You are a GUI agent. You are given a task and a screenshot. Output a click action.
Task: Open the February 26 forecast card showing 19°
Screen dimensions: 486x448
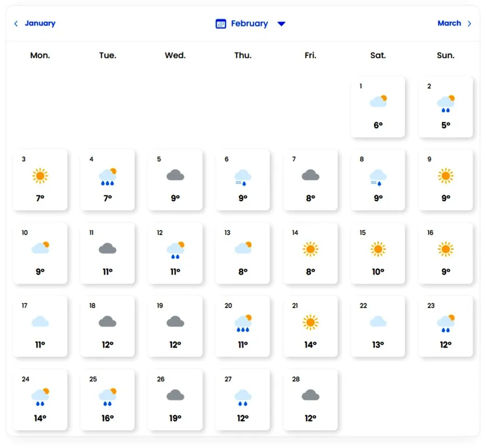pyautogui.click(x=175, y=399)
